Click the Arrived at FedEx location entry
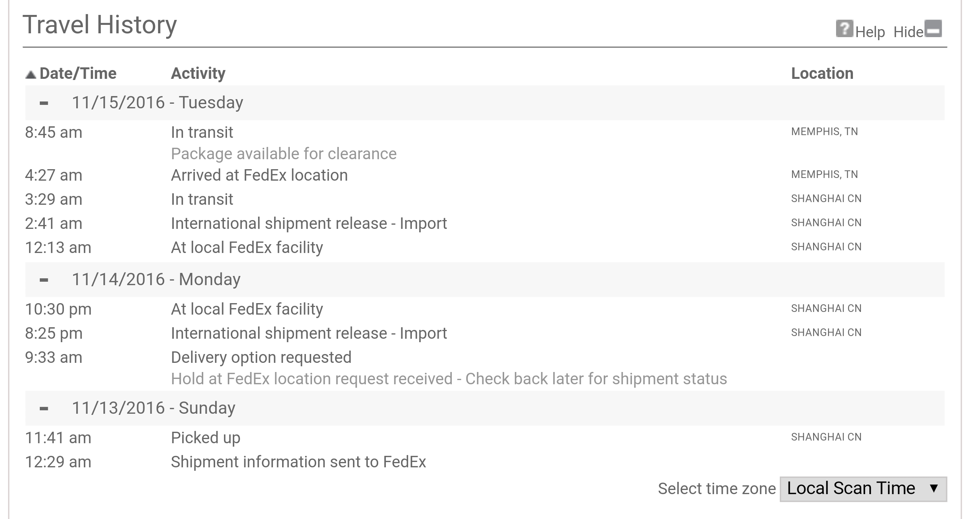 point(259,175)
